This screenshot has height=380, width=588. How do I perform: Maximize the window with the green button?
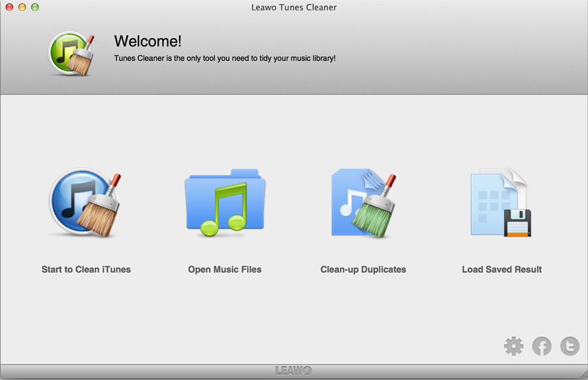35,7
